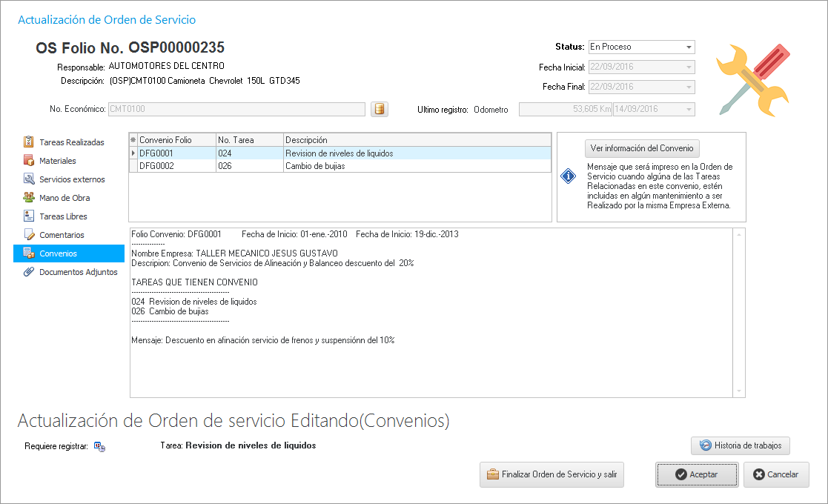Image resolution: width=828 pixels, height=504 pixels.
Task: Show Documentos Adjuntos section
Action: click(78, 272)
